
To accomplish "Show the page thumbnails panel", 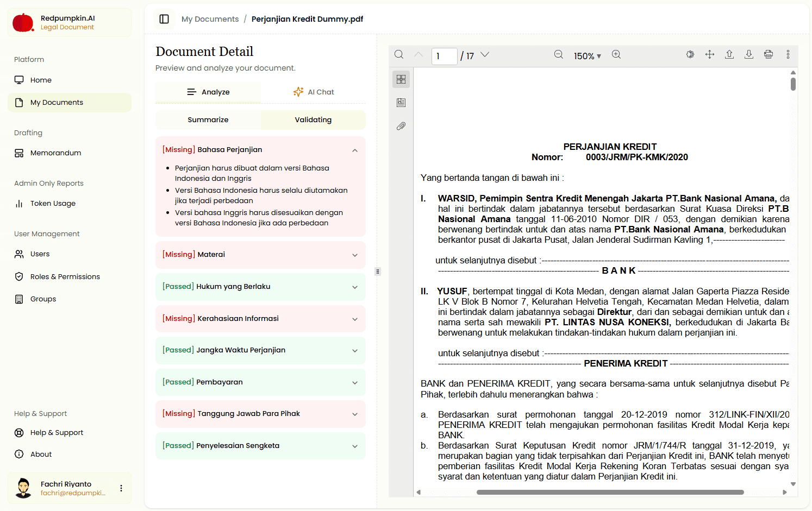I will pyautogui.click(x=401, y=79).
